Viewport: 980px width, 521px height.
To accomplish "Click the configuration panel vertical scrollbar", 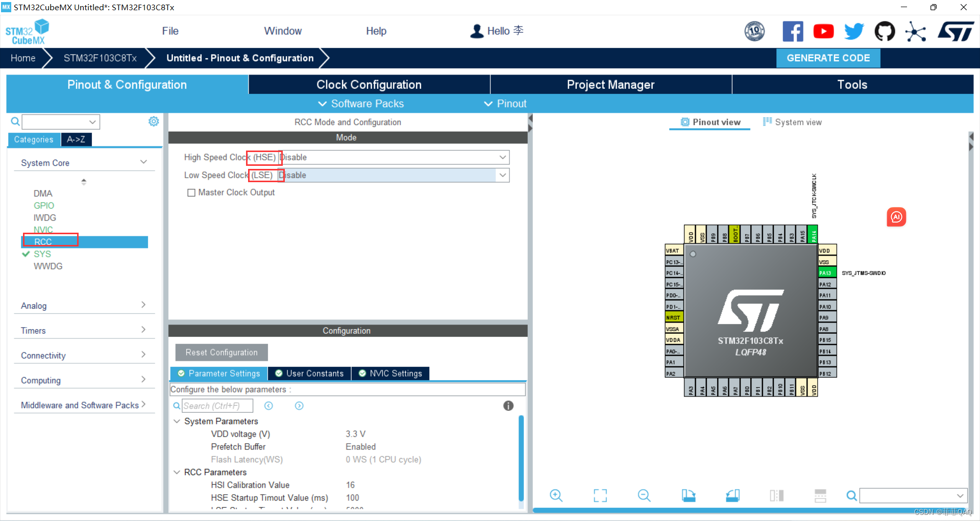I will point(521,458).
